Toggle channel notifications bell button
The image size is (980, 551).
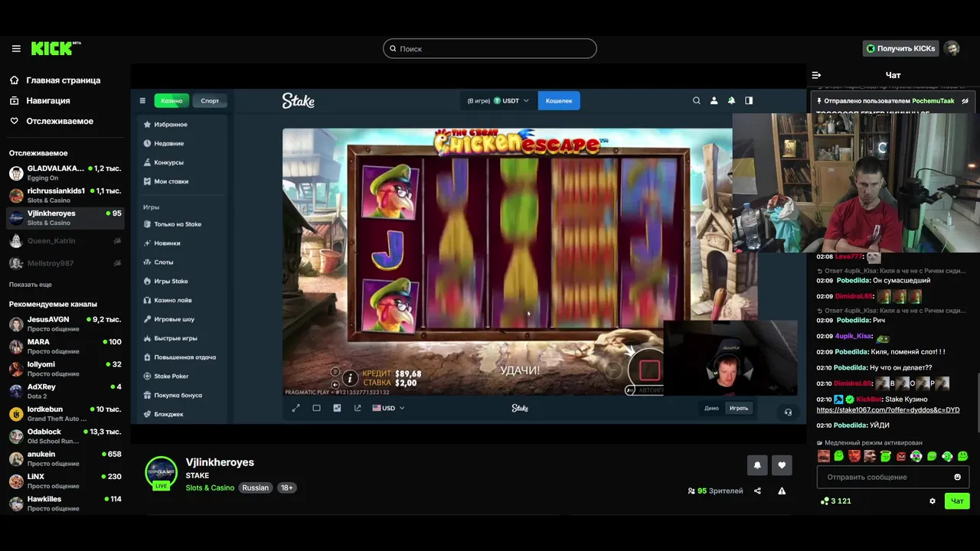(x=757, y=465)
